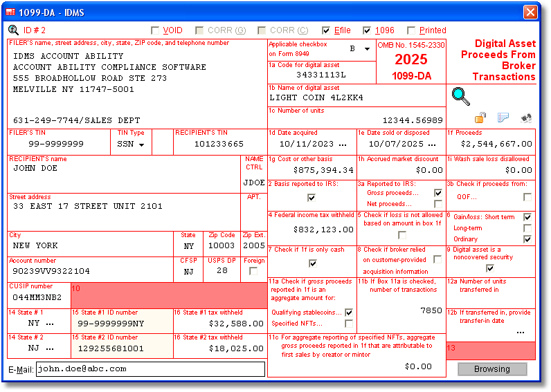Toggle box 7 only cash checkbox

(313, 263)
